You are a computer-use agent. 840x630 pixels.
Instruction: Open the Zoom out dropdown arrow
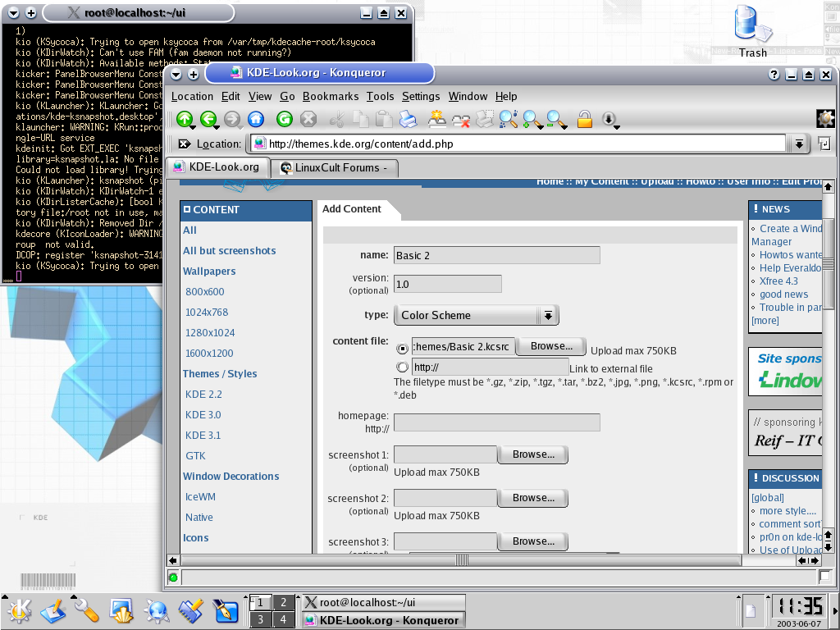[564, 127]
